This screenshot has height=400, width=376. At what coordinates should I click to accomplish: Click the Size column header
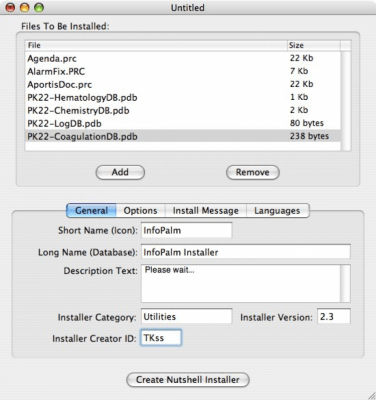coord(314,45)
